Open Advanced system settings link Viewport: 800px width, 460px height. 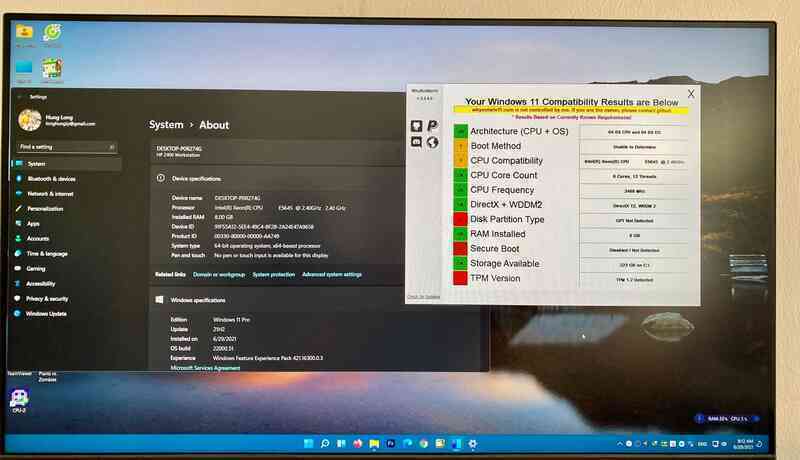tap(332, 274)
